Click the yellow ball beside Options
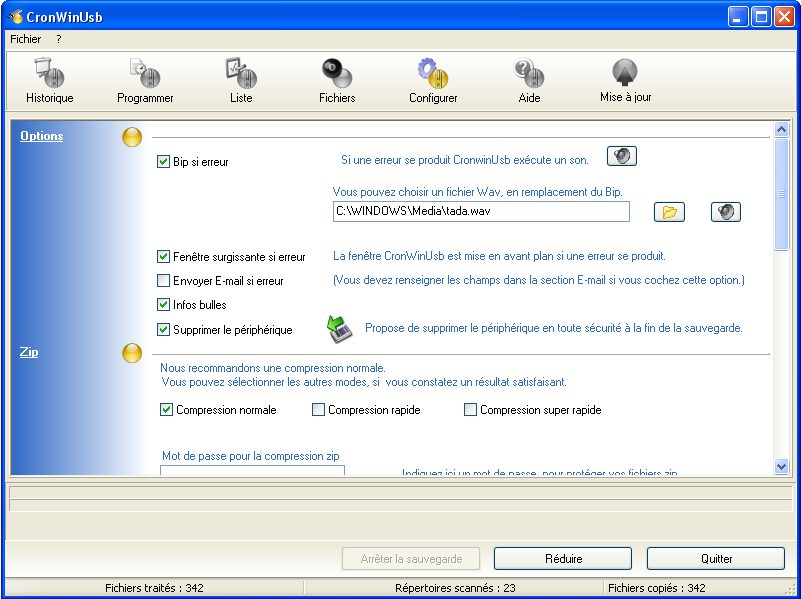The height and width of the screenshot is (599, 801). (132, 137)
